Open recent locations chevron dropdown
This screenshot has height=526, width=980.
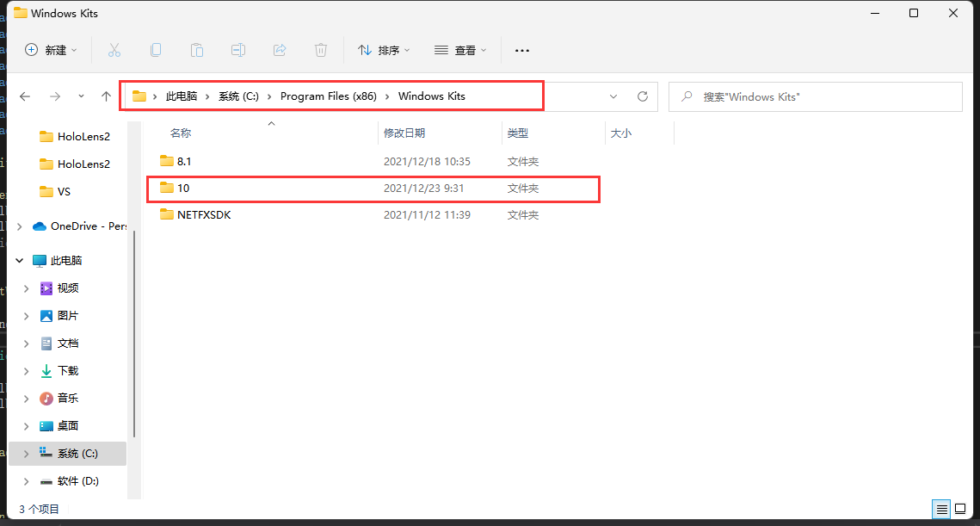(x=81, y=96)
